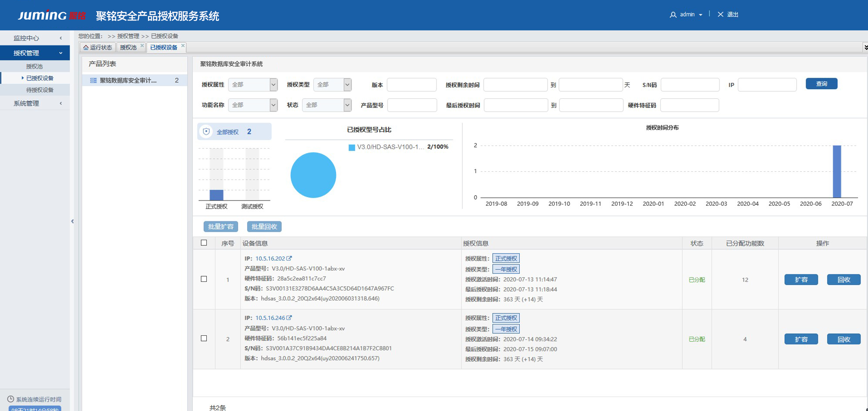Close the 授权池 tab
The width and height of the screenshot is (868, 411).
pos(142,45)
